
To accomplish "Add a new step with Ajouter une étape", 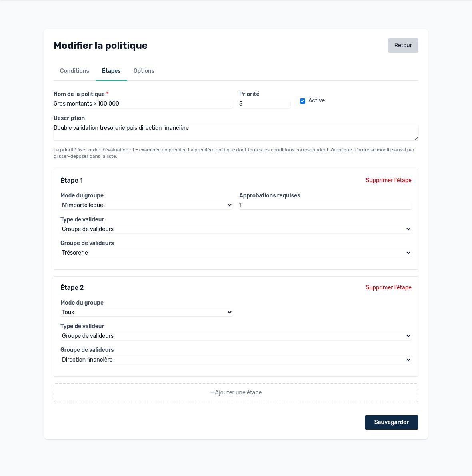I will (236, 392).
